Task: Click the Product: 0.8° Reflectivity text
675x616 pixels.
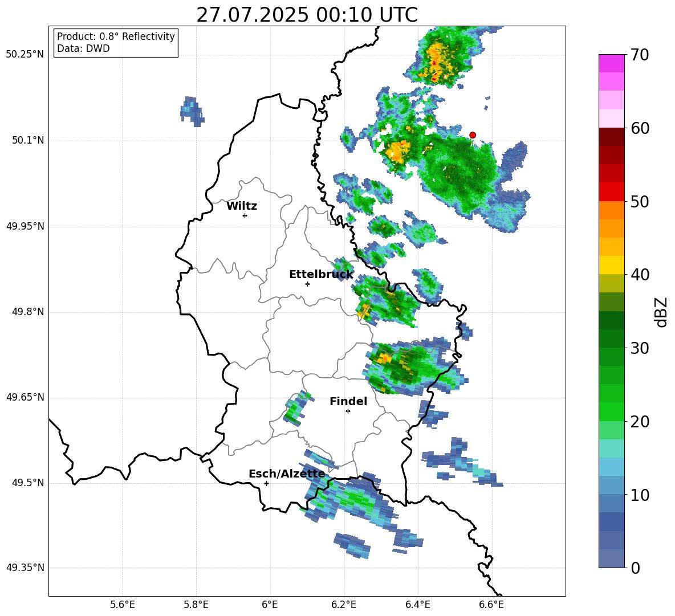Action: tap(116, 36)
